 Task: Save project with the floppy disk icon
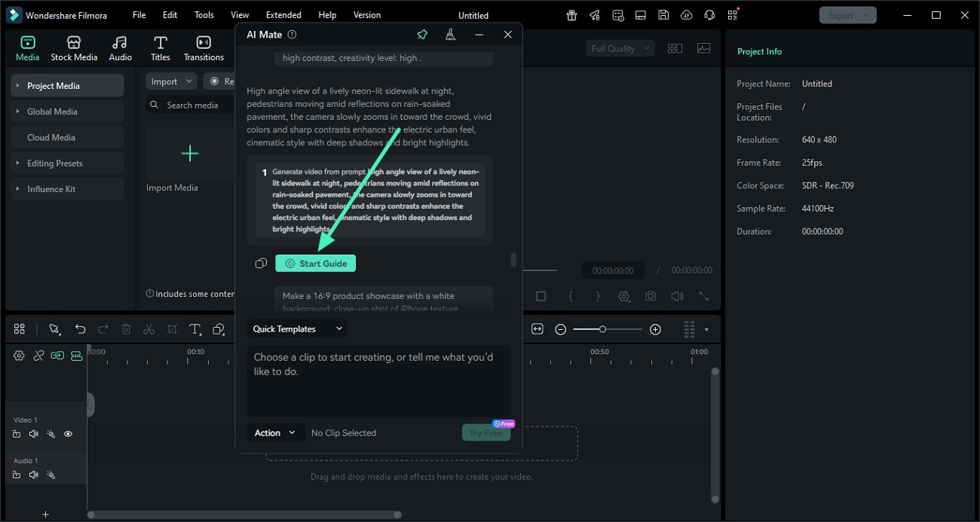663,15
